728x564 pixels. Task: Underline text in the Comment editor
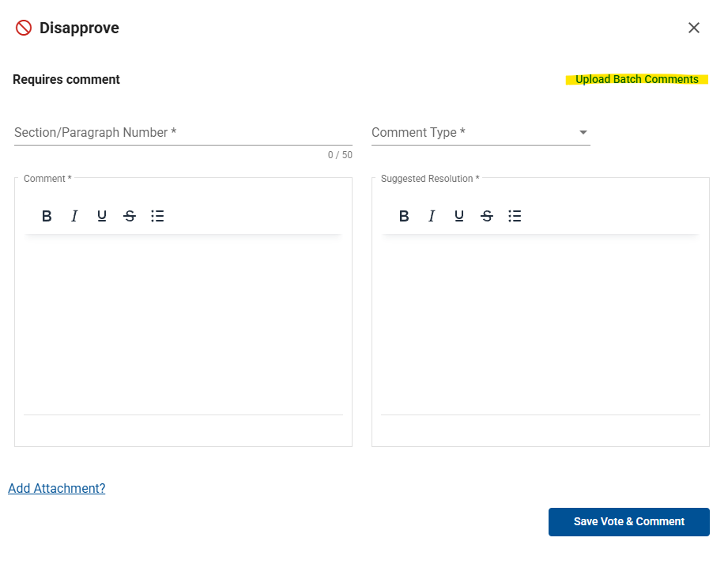point(102,216)
